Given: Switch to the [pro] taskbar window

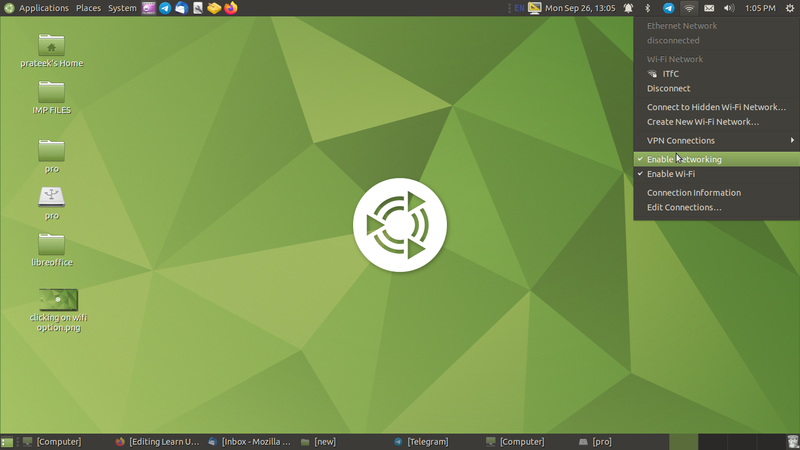Looking at the screenshot, I should [595, 442].
